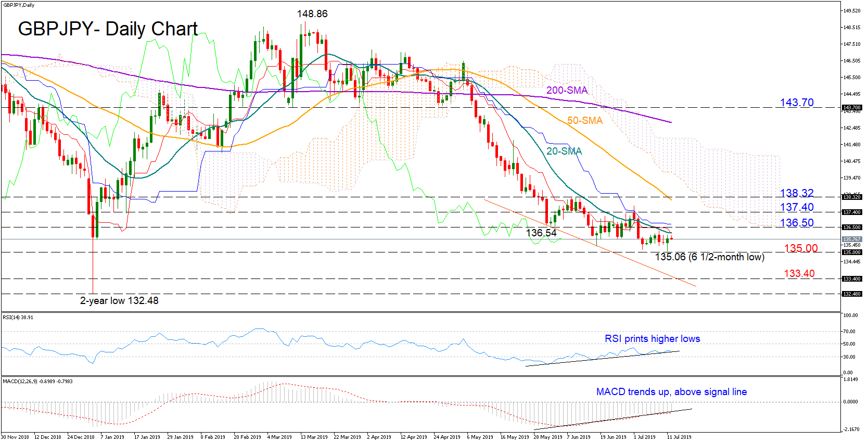
Task: Click the 0.0000 MACD axis value
Action: click(851, 401)
